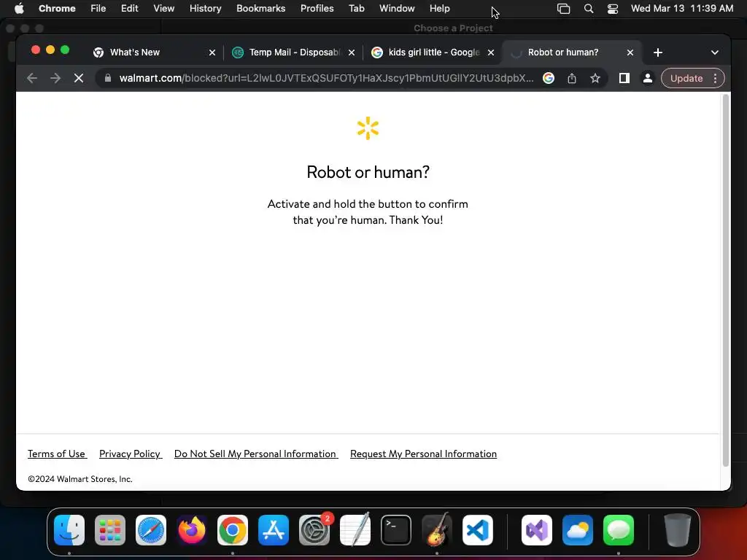The image size is (747, 560).
Task: Open System Settings in the Dock
Action: 314,530
